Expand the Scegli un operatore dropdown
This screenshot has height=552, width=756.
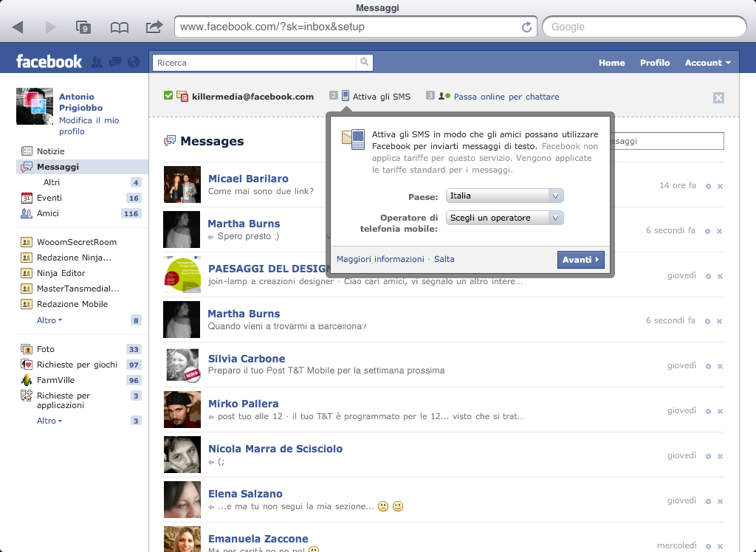point(505,218)
